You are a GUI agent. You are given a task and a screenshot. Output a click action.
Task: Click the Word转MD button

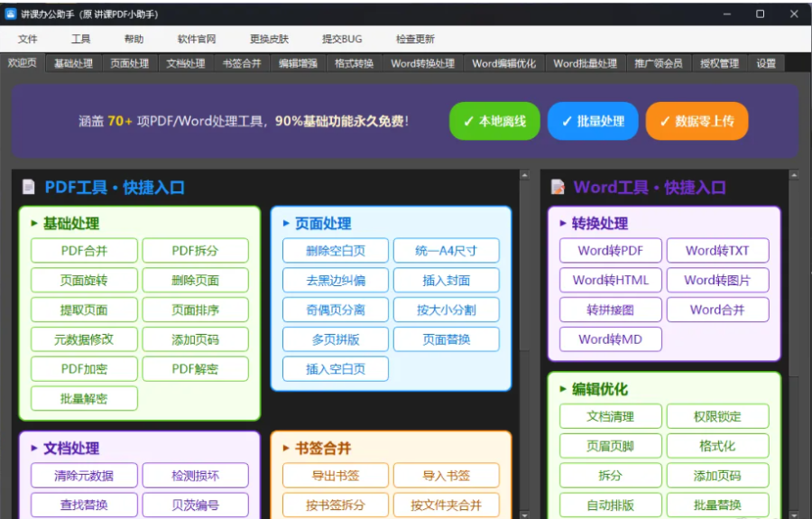coord(611,339)
